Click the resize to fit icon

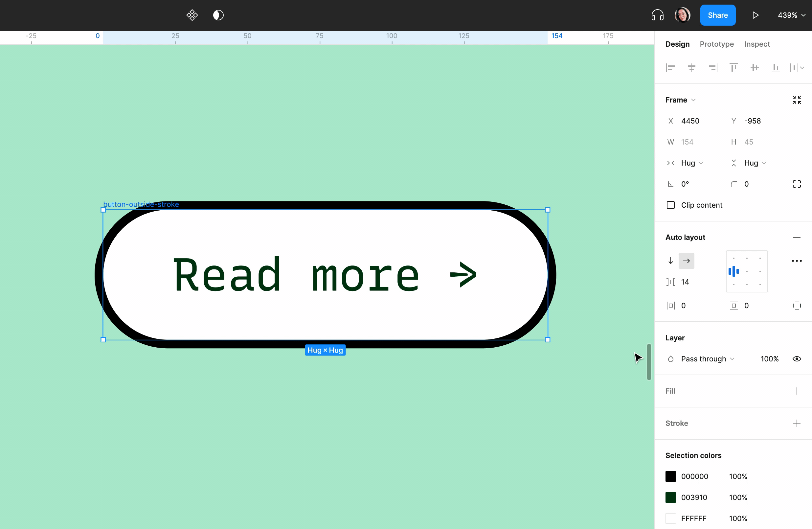click(x=797, y=100)
